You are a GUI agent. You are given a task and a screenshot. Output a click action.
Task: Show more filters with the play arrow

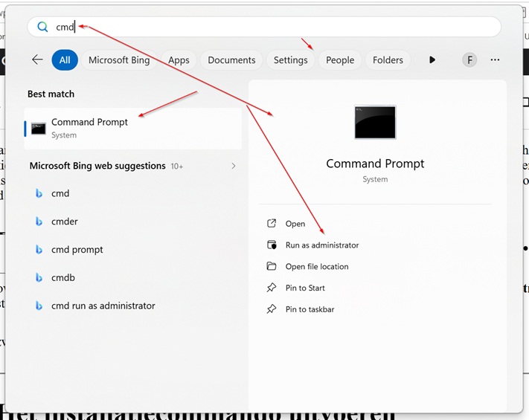[432, 60]
